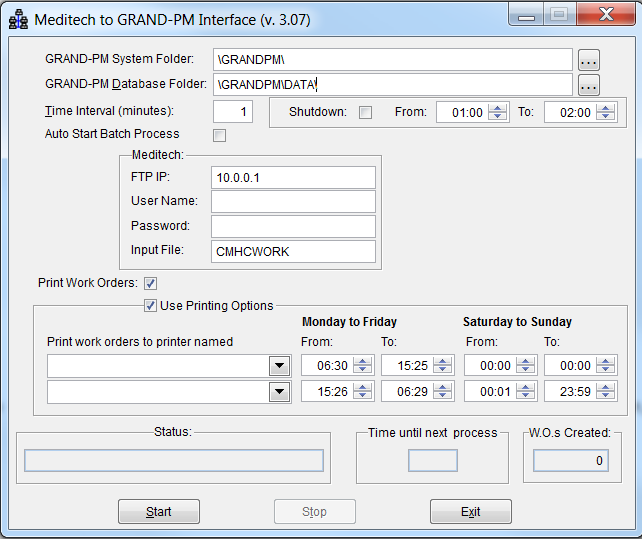Decrease weekend To time 23:59

[605, 395]
